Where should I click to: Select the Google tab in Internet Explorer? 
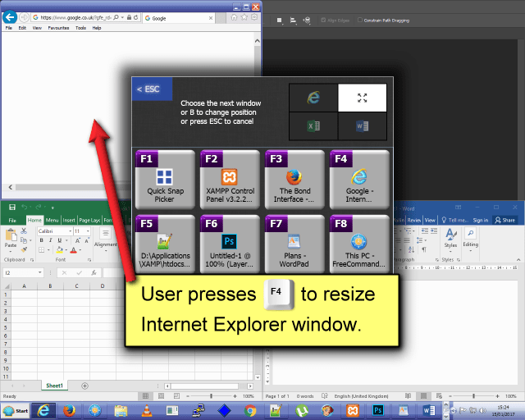tap(179, 18)
